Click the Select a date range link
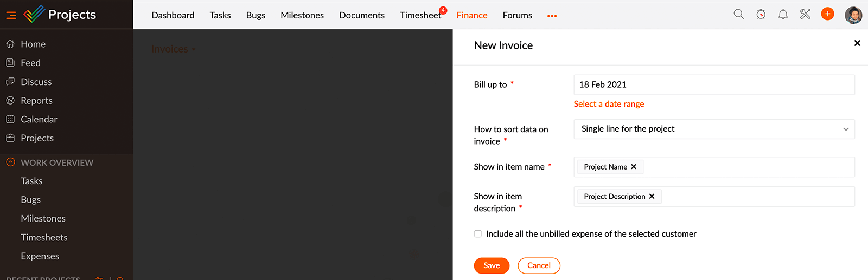 [x=609, y=104]
